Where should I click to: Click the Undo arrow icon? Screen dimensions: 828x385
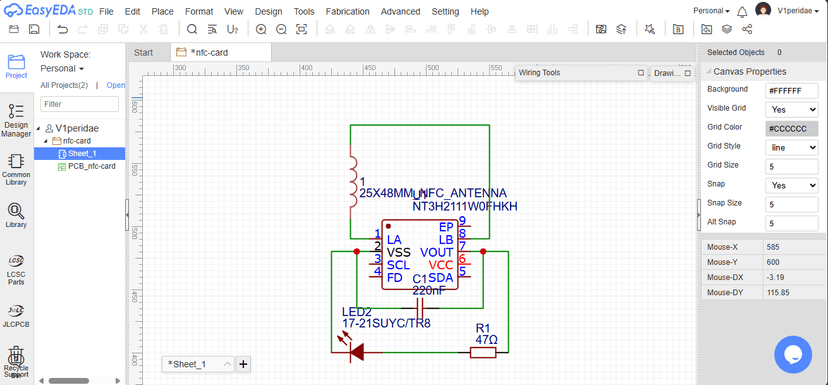click(62, 30)
